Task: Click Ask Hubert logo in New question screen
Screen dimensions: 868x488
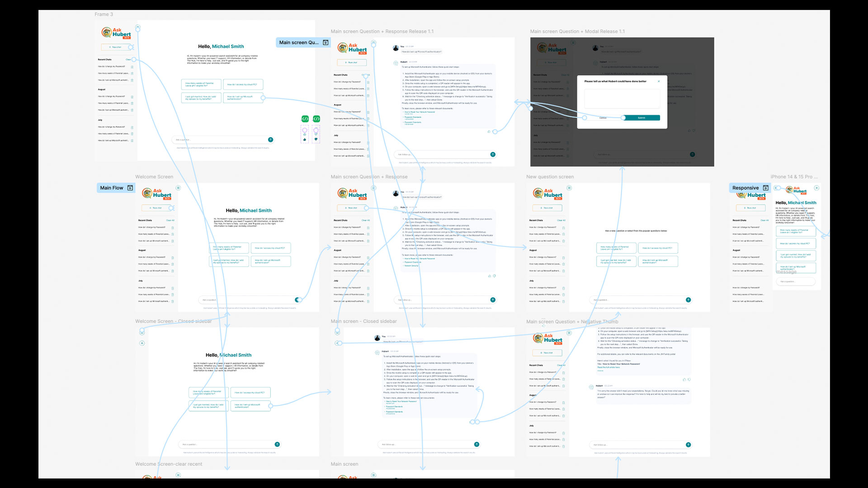Action: click(x=547, y=194)
